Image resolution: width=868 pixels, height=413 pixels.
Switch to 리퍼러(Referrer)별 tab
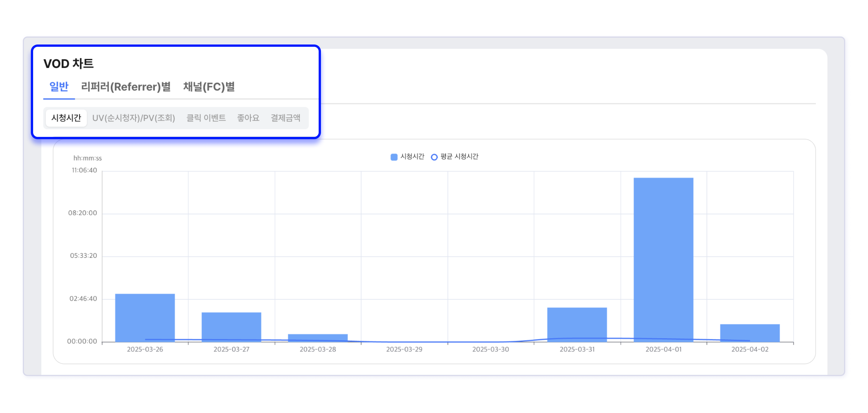tap(126, 87)
